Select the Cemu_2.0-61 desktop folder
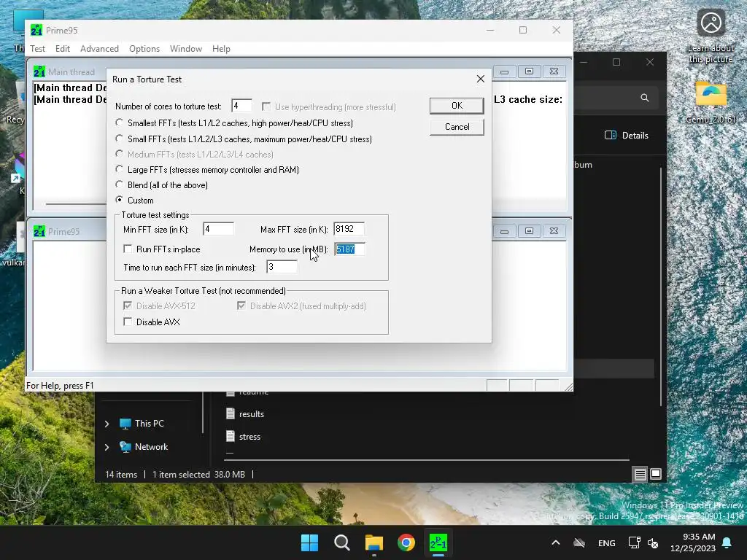 pos(711,102)
